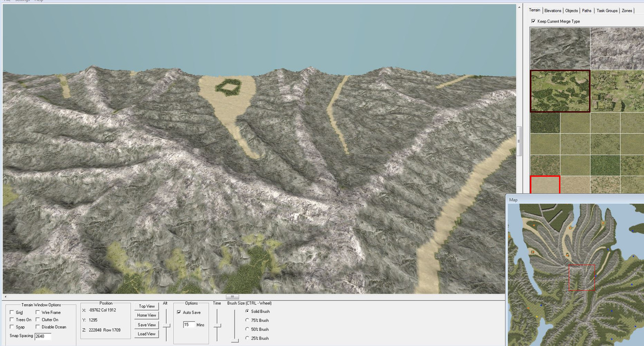This screenshot has height=346, width=644.
Task: Click the Home View button
Action: 146,315
